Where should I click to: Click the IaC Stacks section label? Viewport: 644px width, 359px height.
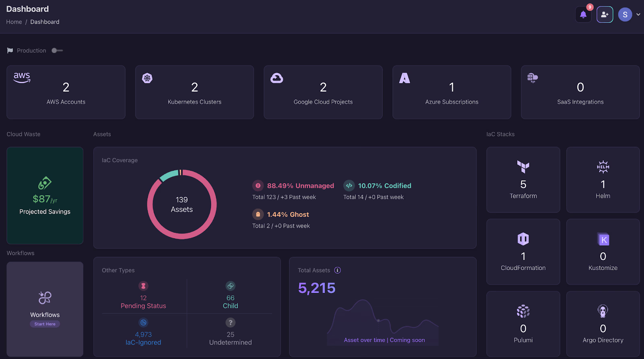[500, 134]
